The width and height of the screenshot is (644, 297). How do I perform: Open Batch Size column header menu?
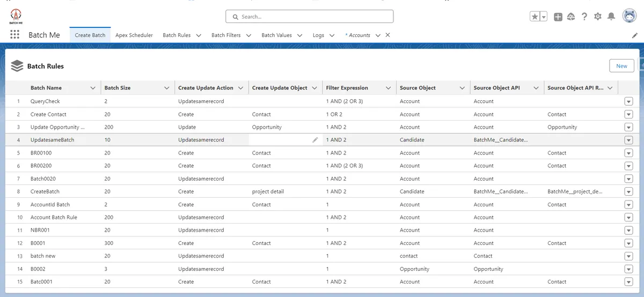166,88
